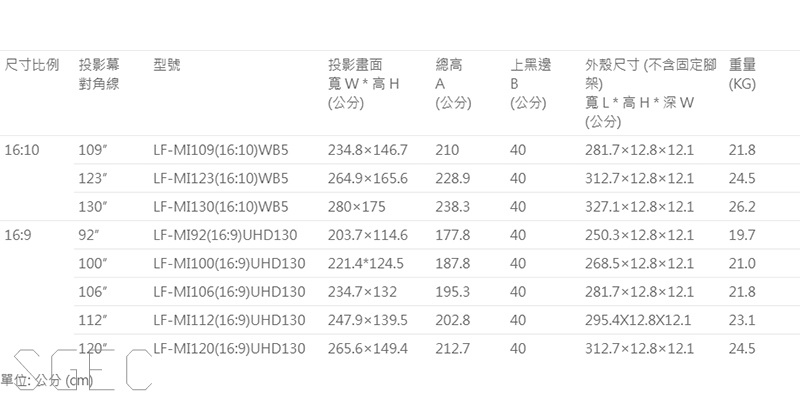Click the 295.4X12.8X12.1 casing size cell

638,320
